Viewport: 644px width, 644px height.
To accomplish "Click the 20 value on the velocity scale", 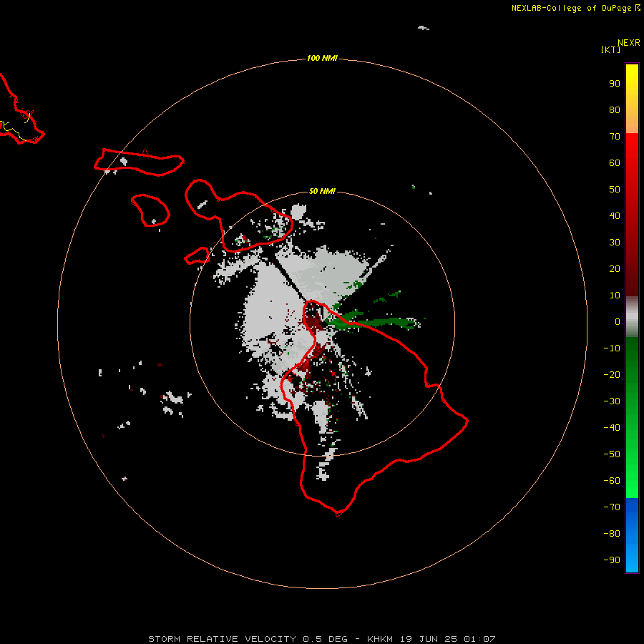I will (615, 269).
